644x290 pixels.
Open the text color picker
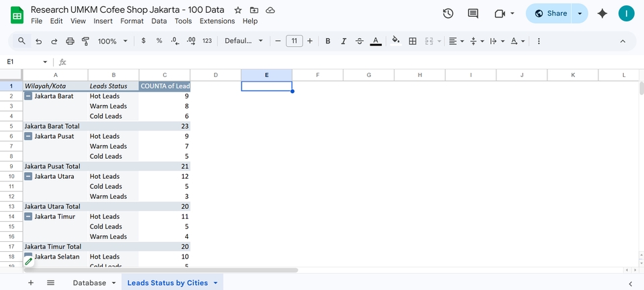coord(376,41)
